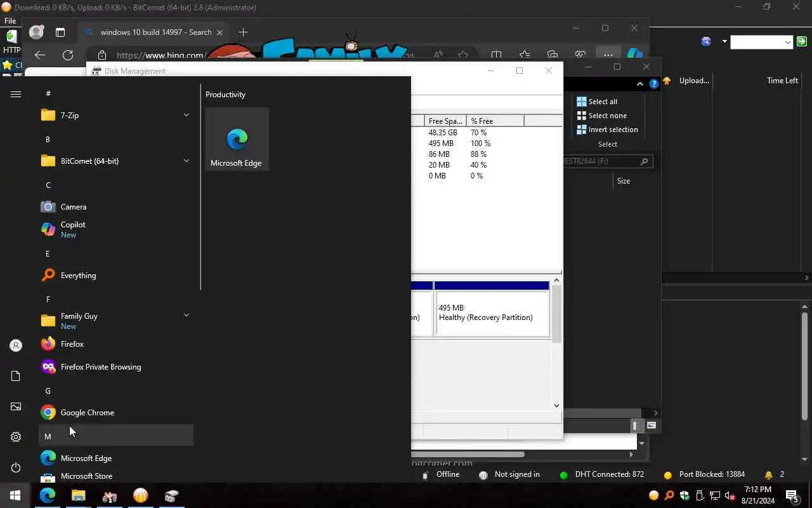Image resolution: width=812 pixels, height=508 pixels.
Task: Open Settings gear in the Start sidebar
Action: [x=16, y=437]
